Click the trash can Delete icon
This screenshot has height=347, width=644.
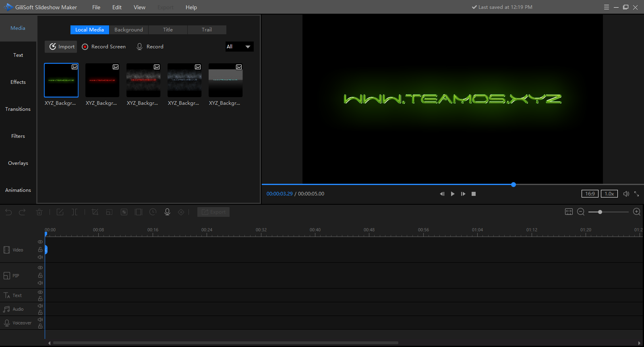pyautogui.click(x=39, y=212)
